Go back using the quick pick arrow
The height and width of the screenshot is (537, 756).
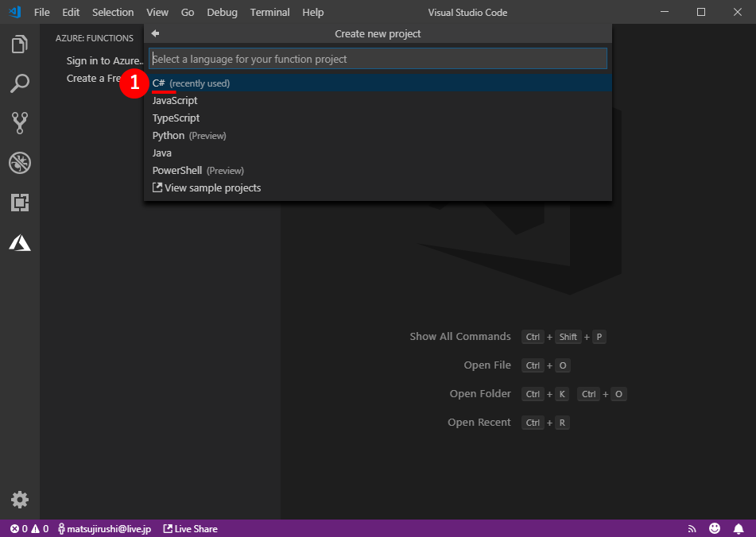(x=155, y=33)
